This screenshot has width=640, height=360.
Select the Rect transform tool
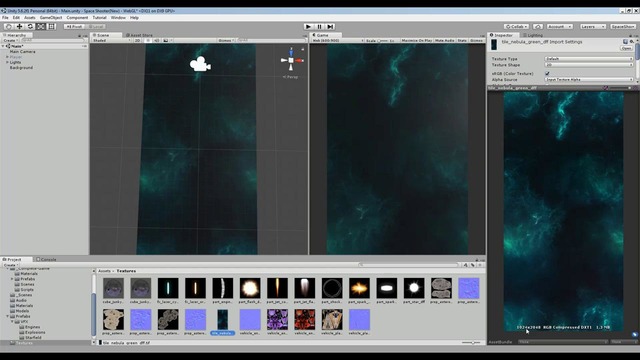pos(51,27)
